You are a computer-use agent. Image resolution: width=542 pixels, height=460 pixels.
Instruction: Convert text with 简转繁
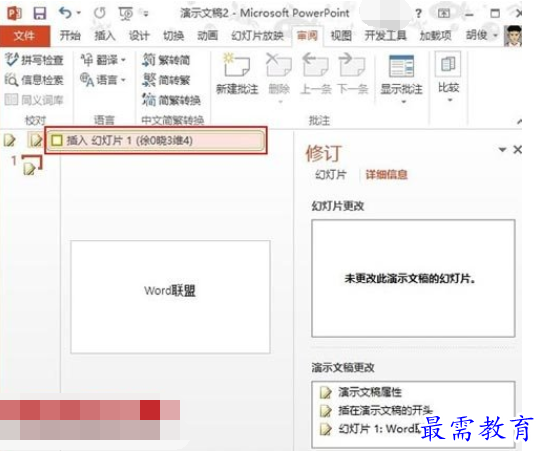point(166,80)
